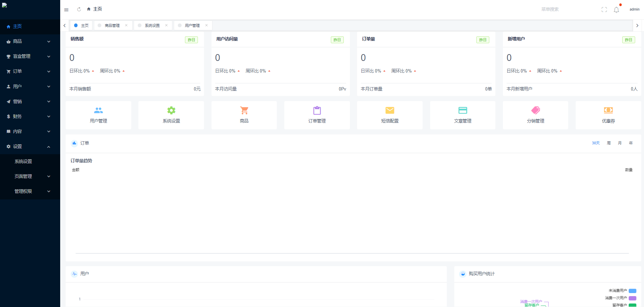Image resolution: width=644 pixels, height=307 pixels.
Task: Toggle fullscreen mode icon
Action: tap(604, 10)
